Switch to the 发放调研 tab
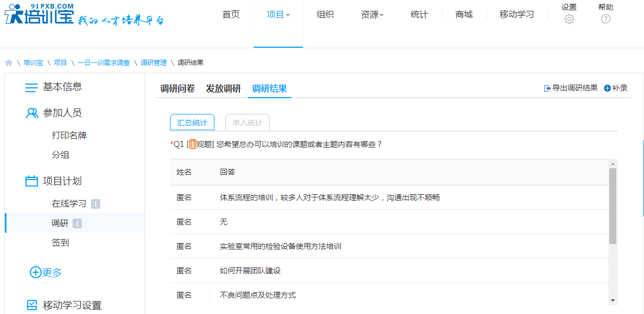Viewport: 644px width, 314px height. [x=223, y=88]
